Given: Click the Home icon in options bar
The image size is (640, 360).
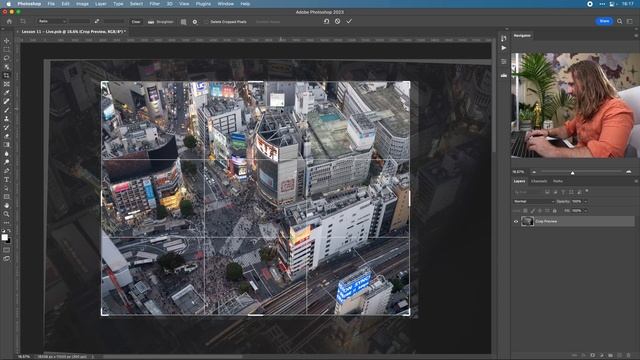Looking at the screenshot, I should [9, 21].
